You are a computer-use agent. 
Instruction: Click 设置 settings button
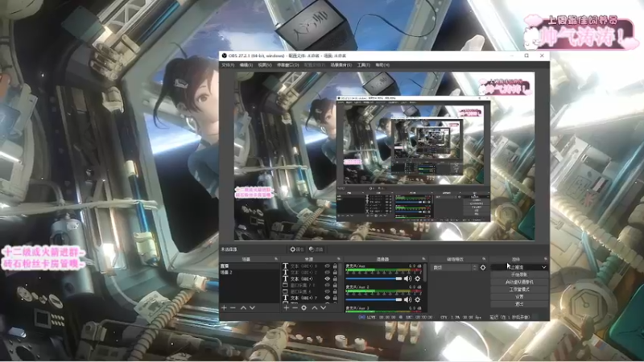519,297
